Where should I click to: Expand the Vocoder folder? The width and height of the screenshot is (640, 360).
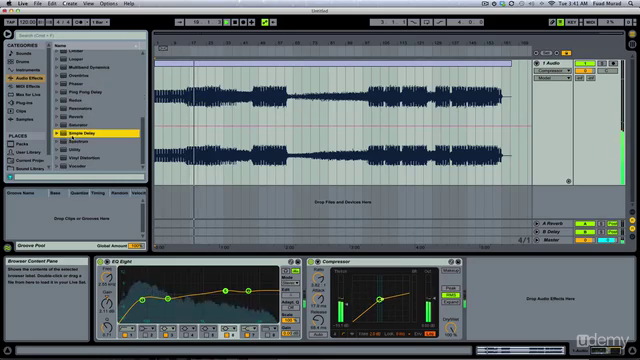click(57, 166)
